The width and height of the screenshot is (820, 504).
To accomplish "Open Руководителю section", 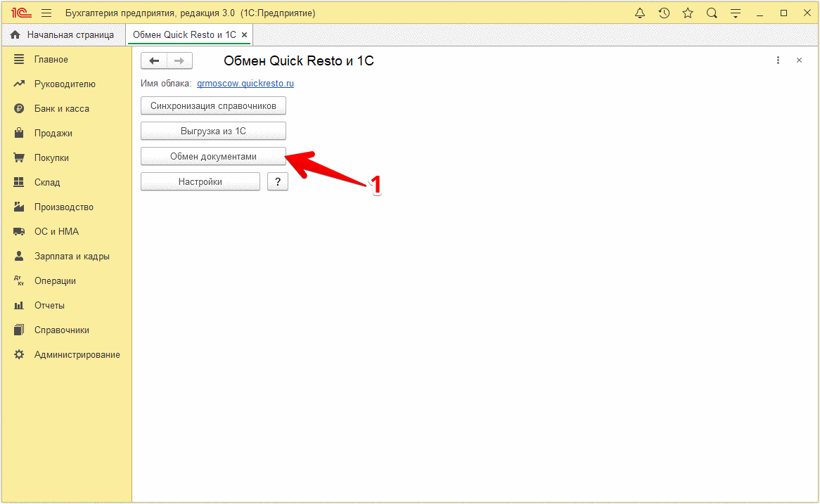I will (x=66, y=84).
